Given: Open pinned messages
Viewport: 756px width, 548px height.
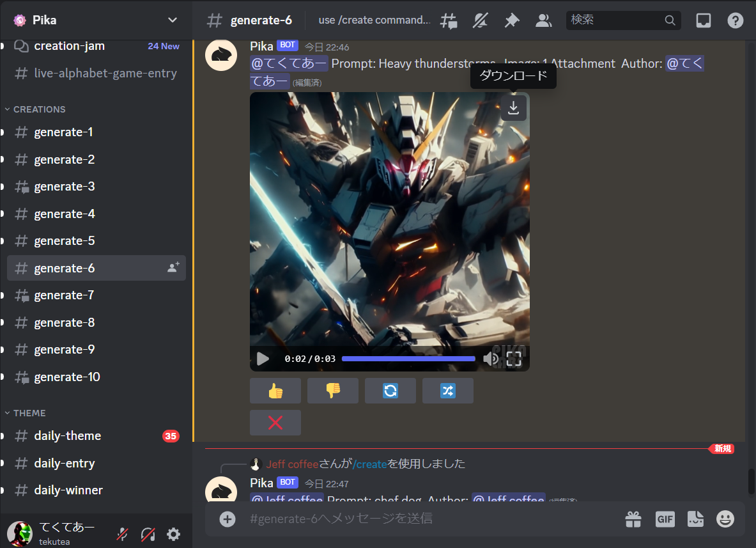Looking at the screenshot, I should pos(511,20).
